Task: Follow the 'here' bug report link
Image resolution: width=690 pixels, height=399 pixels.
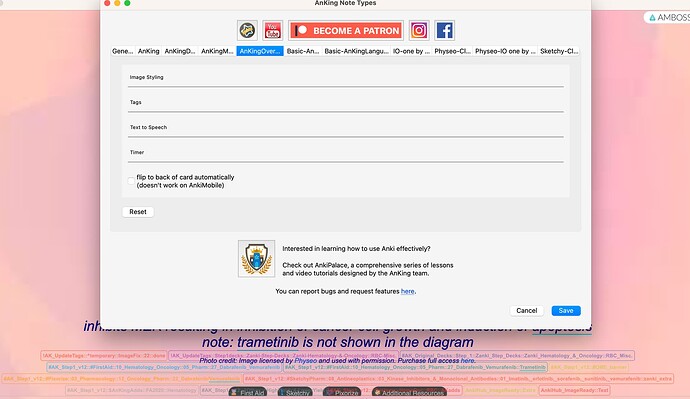Action: click(x=407, y=291)
